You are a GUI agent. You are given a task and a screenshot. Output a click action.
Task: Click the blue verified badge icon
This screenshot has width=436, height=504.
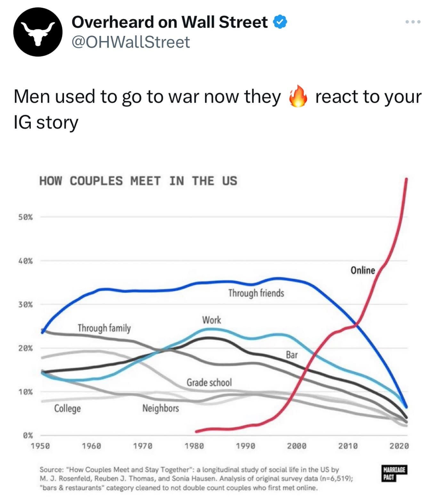point(280,22)
